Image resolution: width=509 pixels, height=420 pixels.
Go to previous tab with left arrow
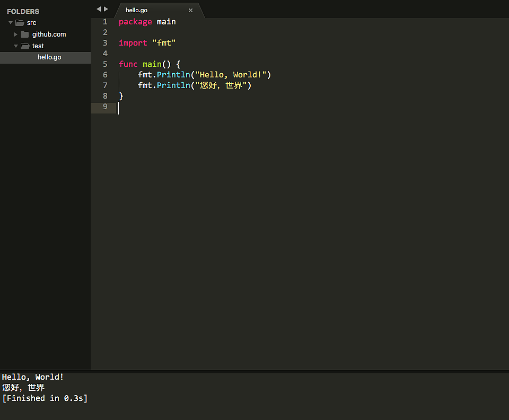pyautogui.click(x=99, y=9)
